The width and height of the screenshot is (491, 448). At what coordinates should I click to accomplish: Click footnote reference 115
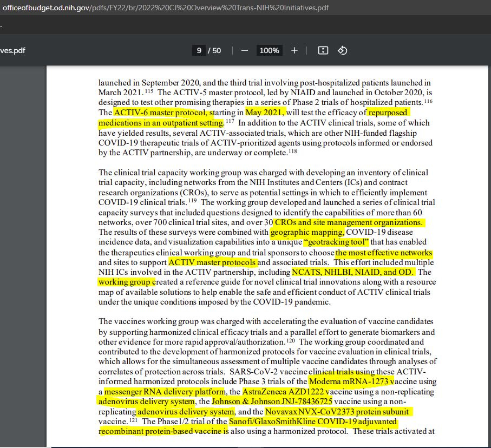coord(149,91)
